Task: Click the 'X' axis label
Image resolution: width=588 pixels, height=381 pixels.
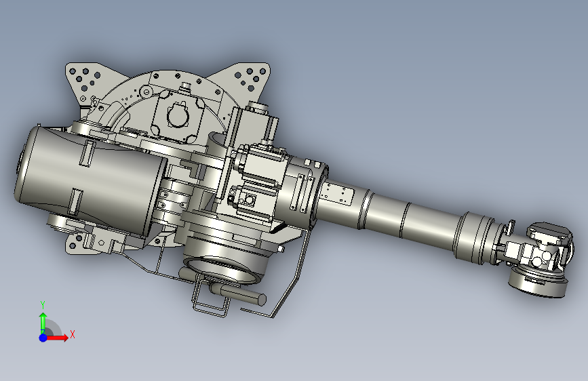Action: (x=73, y=334)
